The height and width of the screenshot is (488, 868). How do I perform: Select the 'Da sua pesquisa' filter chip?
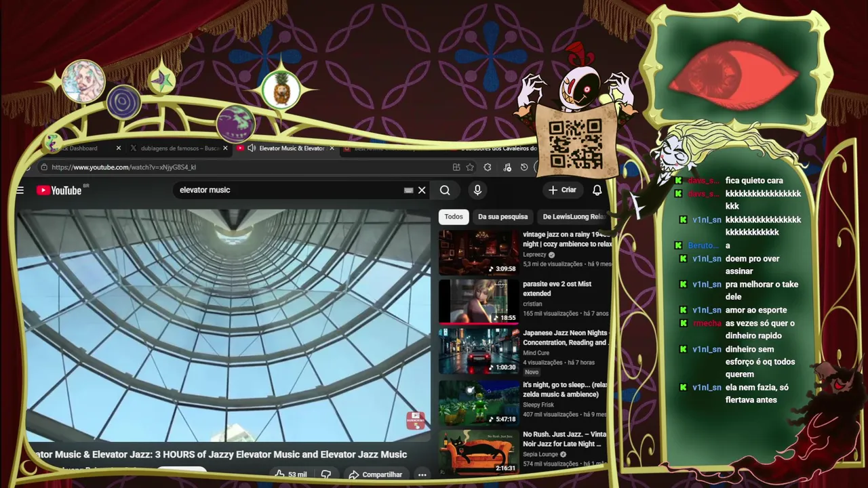coord(502,217)
